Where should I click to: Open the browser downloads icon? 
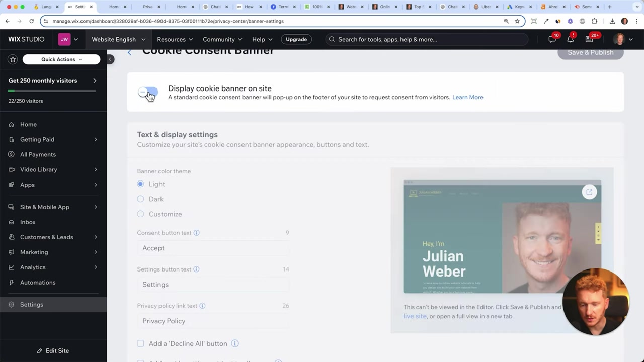coord(612,21)
